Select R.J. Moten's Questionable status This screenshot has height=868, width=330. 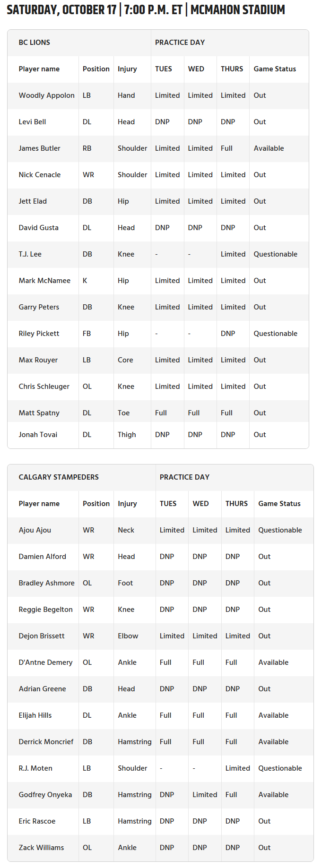(280, 768)
